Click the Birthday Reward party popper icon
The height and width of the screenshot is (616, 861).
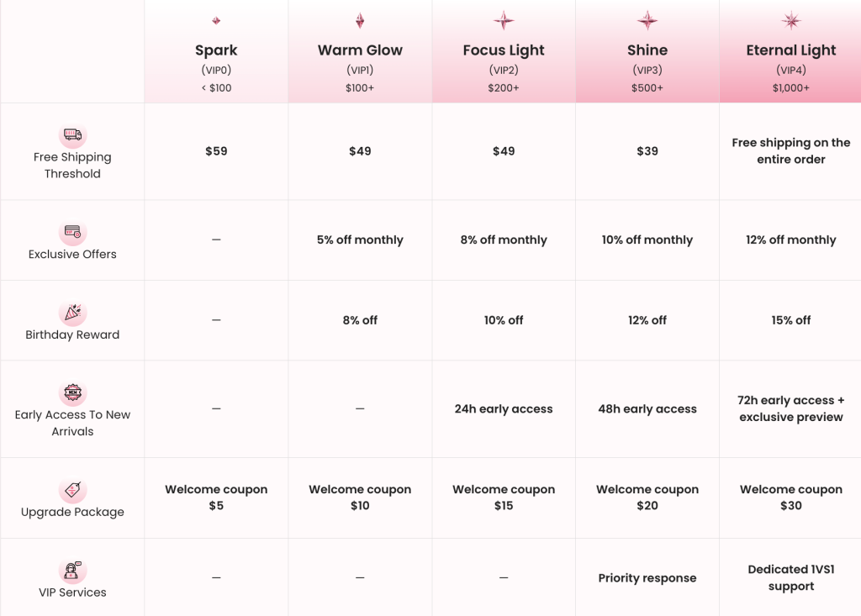[72, 313]
